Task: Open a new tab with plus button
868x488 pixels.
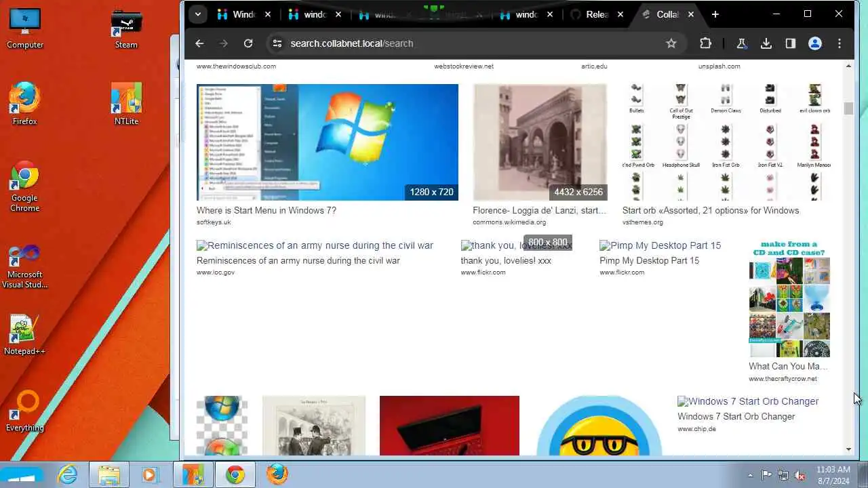Action: pyautogui.click(x=715, y=14)
